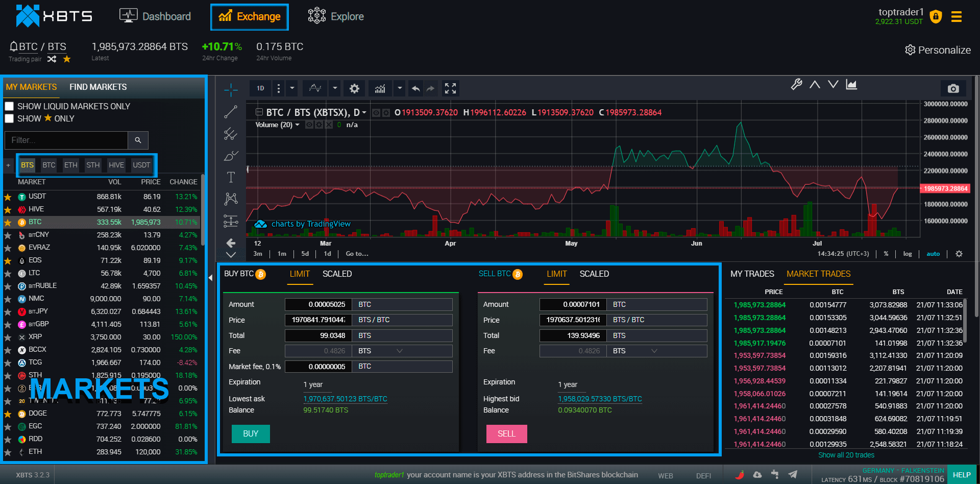Select the pitchfork drawing tool
The height and width of the screenshot is (484, 980).
pos(231,134)
